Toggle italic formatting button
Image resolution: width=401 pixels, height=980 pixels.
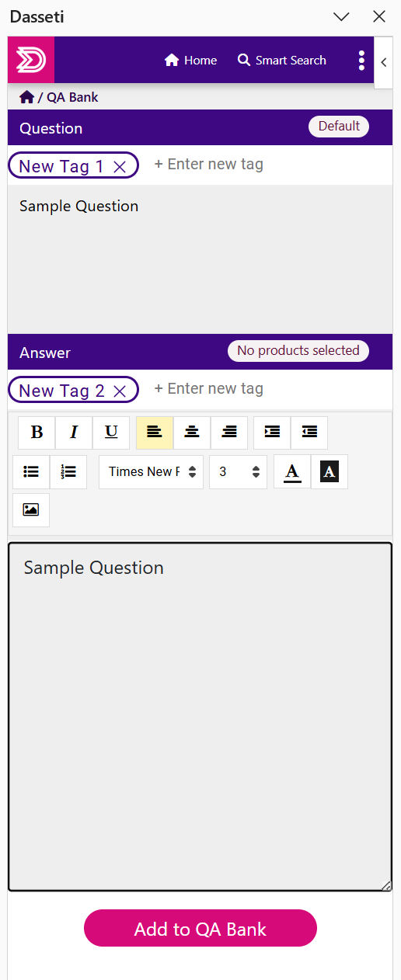[74, 433]
